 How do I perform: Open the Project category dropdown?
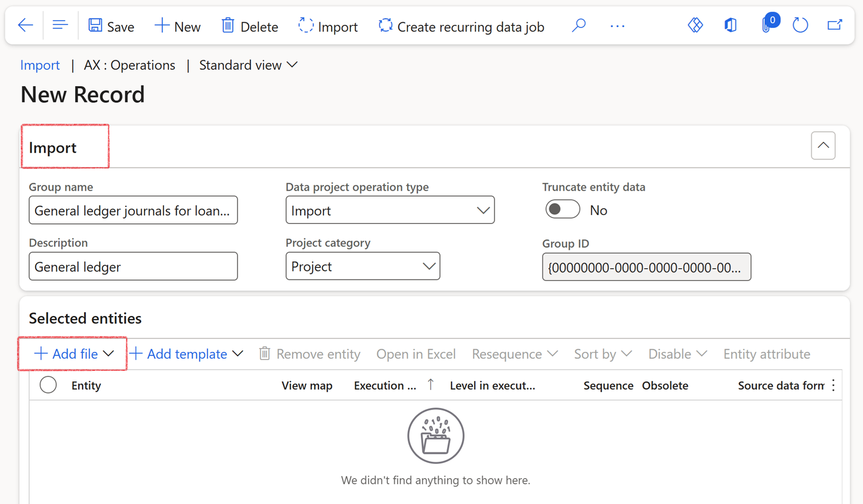click(363, 266)
